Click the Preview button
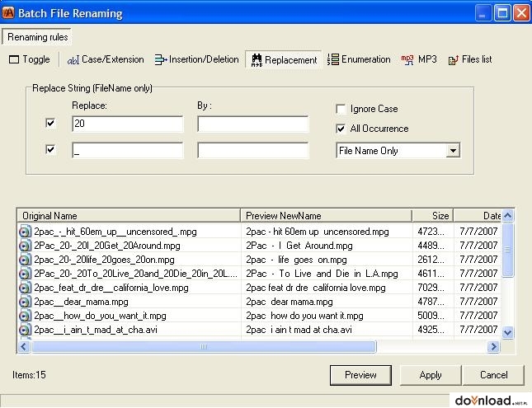 pos(360,375)
